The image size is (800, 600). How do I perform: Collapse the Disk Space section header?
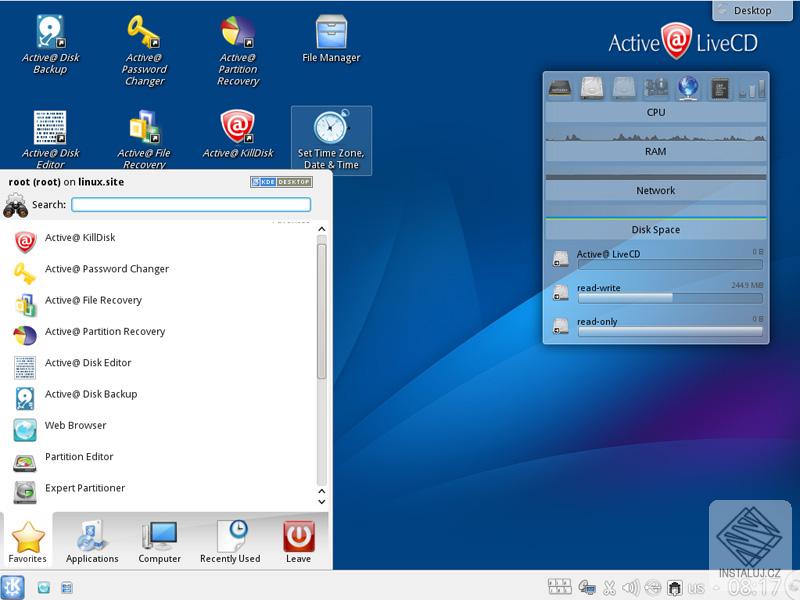[656, 230]
